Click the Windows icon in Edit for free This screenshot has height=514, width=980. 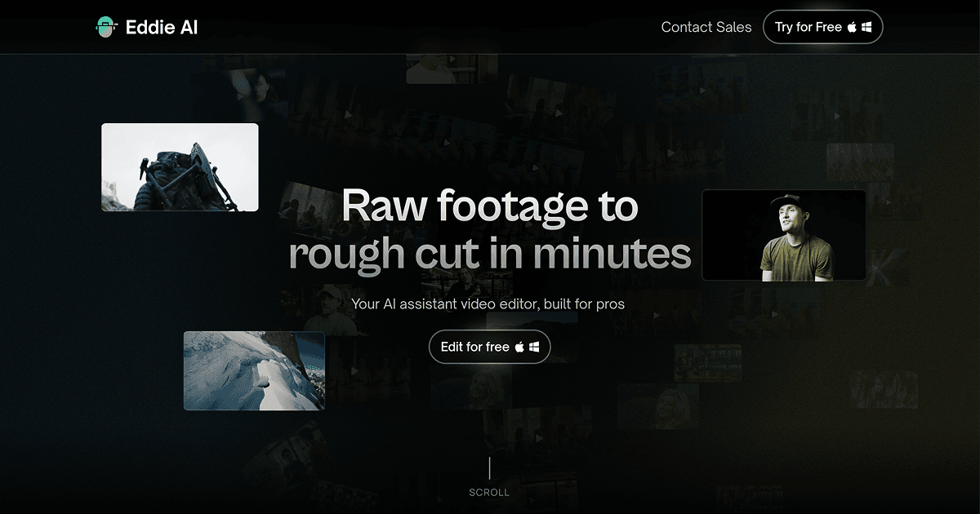click(x=533, y=347)
